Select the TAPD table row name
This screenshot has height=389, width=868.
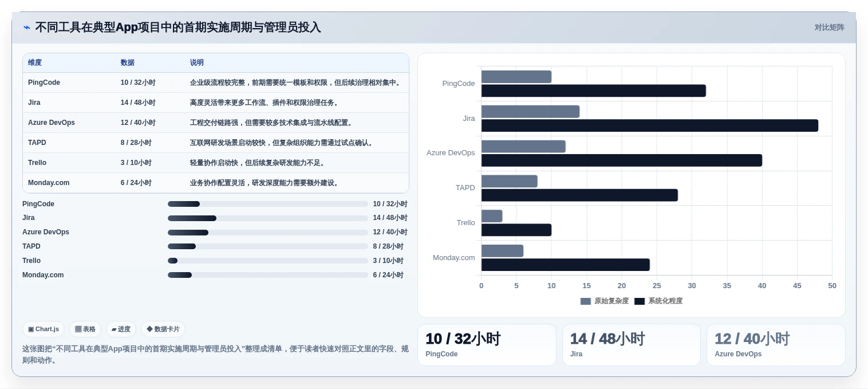click(37, 143)
